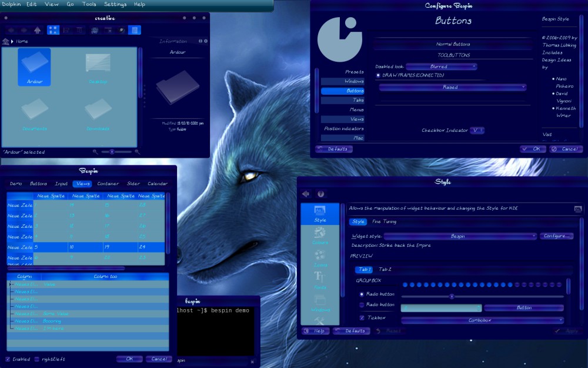Click the zoom-in magnifier in Dolphin status bar
Screen dimensions: 588x368
[137, 152]
